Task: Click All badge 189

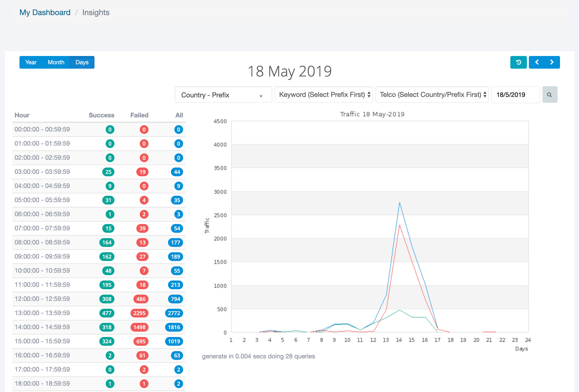Action: [x=175, y=257]
